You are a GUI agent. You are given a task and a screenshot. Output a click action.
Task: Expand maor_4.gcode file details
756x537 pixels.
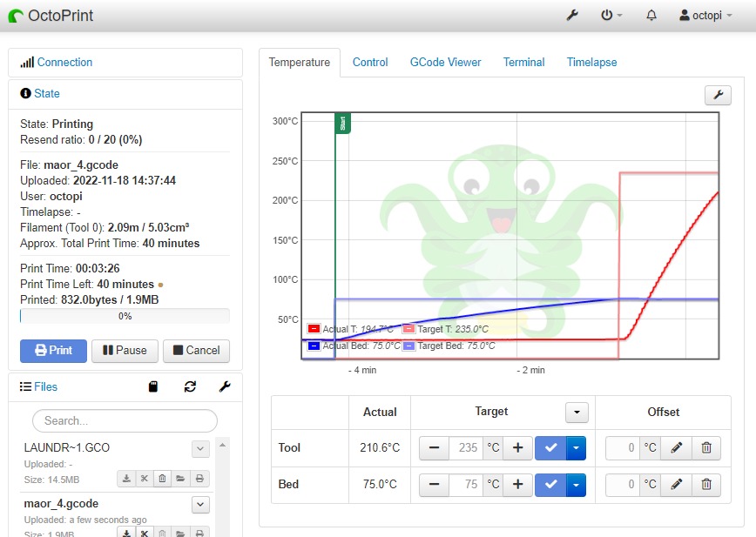(200, 505)
